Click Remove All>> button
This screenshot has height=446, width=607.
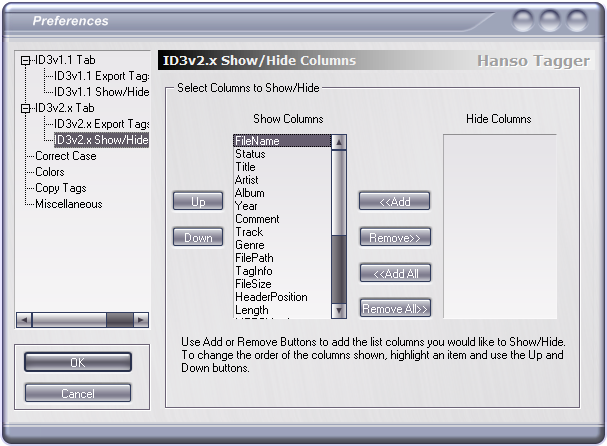click(395, 308)
